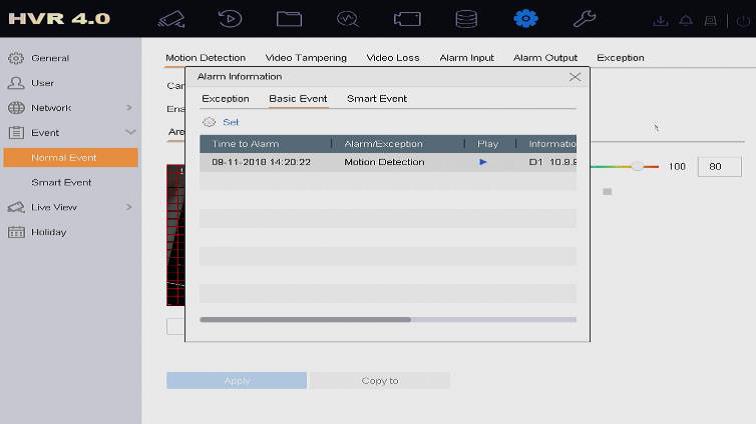Click the sensitivity slider handle
Image resolution: width=756 pixels, height=424 pixels.
tap(637, 166)
